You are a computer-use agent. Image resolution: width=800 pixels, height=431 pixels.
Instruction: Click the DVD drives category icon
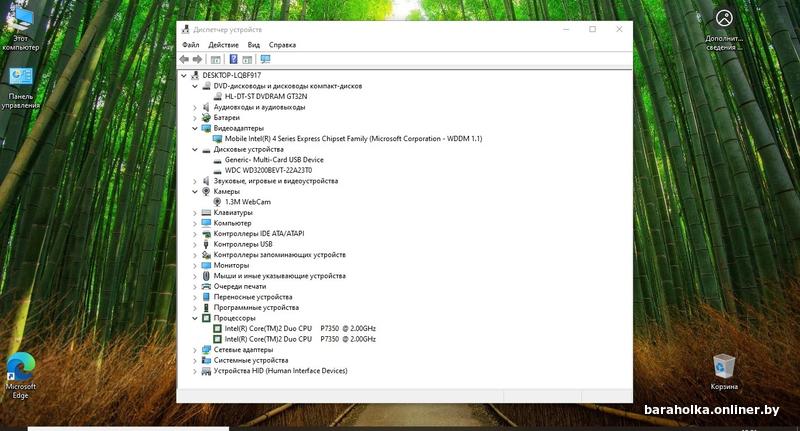(x=206, y=86)
